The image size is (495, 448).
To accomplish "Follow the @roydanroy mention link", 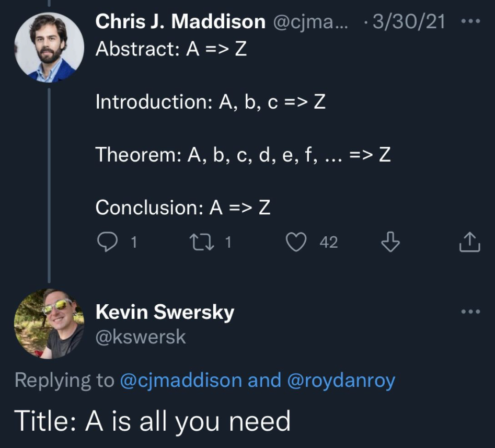I will click(341, 381).
